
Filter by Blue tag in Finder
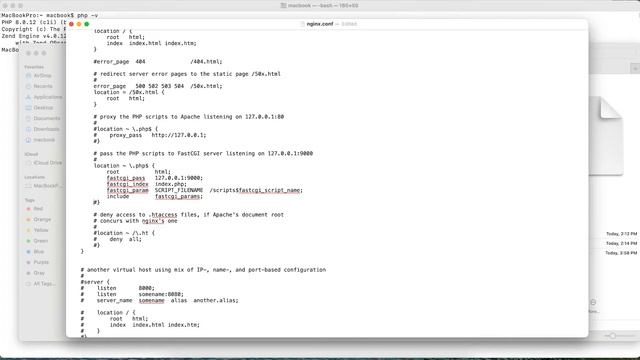pos(35,252)
